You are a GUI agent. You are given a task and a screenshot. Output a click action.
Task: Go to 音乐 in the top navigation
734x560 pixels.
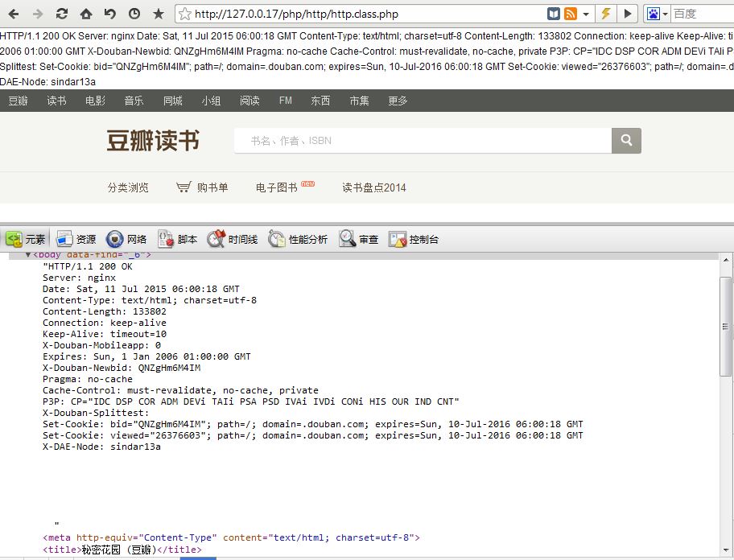(134, 101)
